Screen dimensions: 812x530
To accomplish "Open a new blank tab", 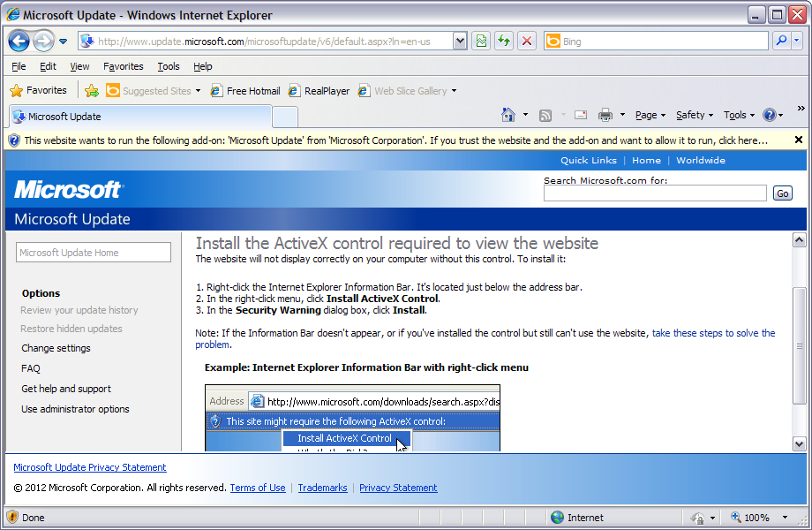I will [x=285, y=117].
